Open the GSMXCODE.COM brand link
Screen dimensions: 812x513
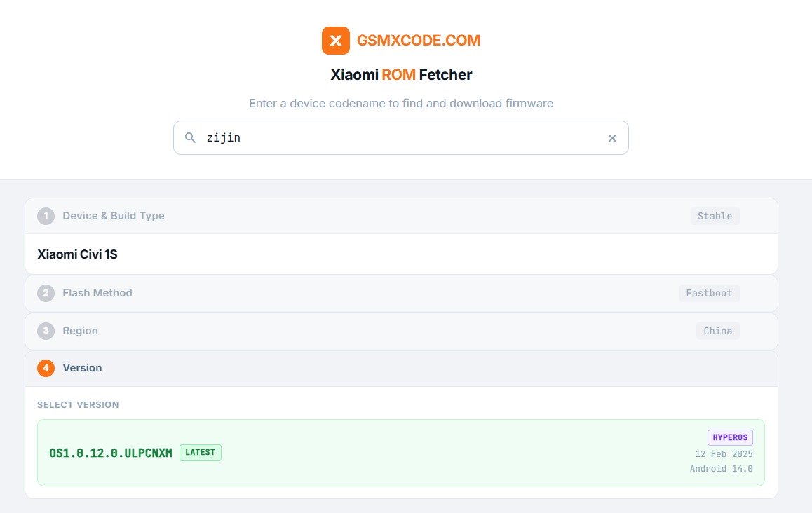click(419, 41)
